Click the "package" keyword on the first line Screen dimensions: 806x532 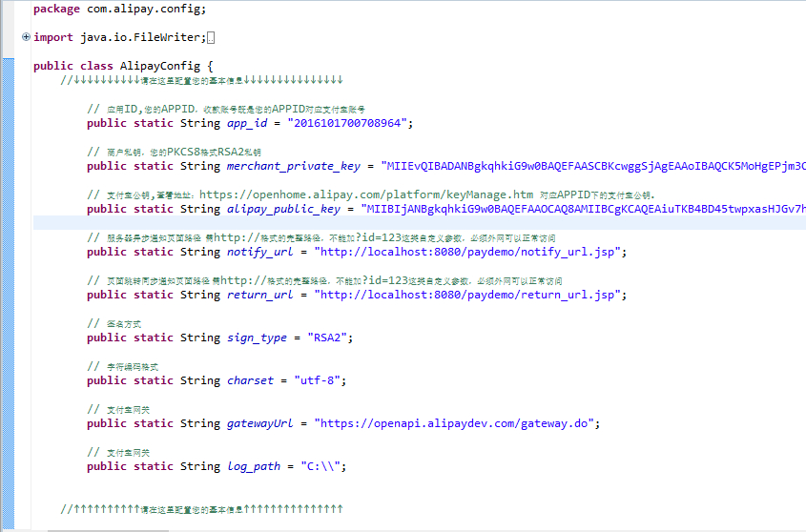point(56,10)
